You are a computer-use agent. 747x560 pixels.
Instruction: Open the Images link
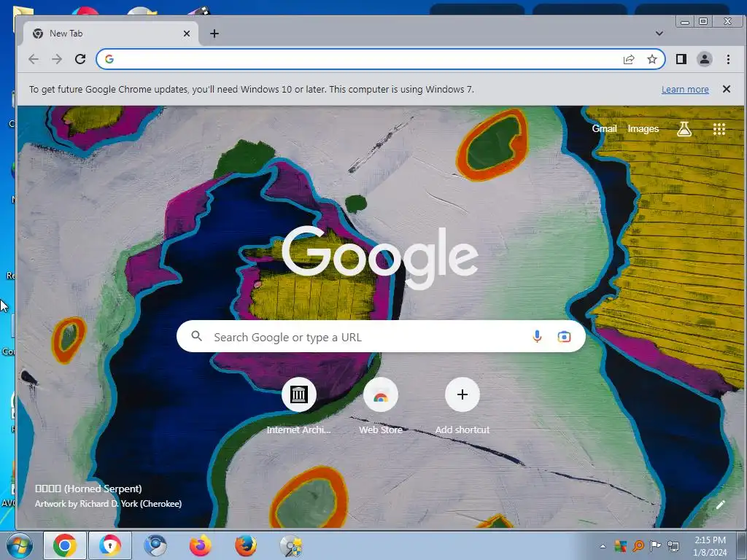click(643, 128)
